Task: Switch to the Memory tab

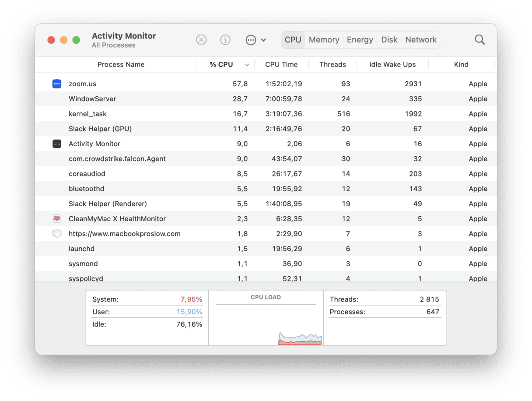Action: coord(324,39)
